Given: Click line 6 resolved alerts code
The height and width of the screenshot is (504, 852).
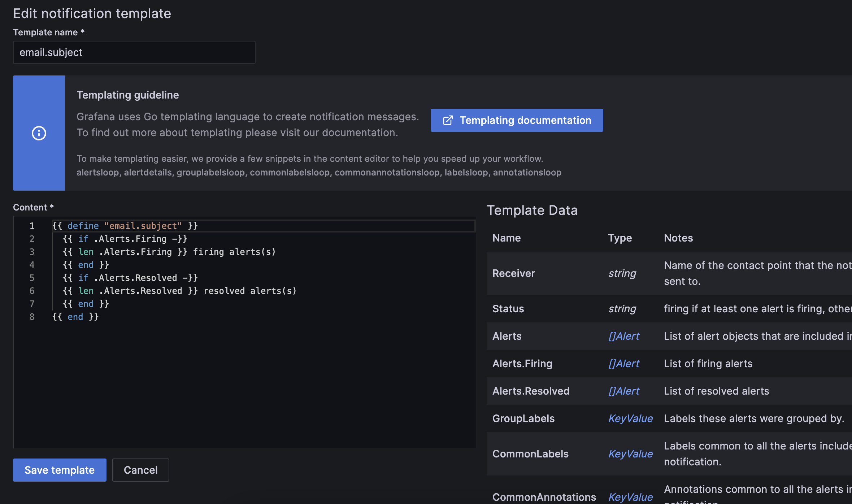Looking at the screenshot, I should (249, 291).
